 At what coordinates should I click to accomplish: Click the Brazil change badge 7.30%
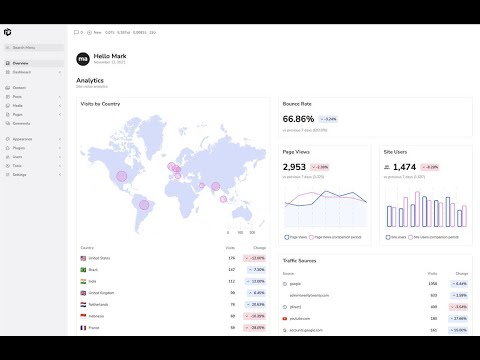point(256,270)
